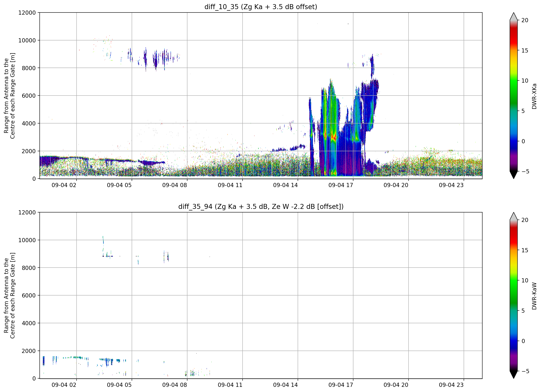This screenshot has width=541, height=392.
Task: Click the bottom colorbar's 20 tick label
Action: coord(525,220)
